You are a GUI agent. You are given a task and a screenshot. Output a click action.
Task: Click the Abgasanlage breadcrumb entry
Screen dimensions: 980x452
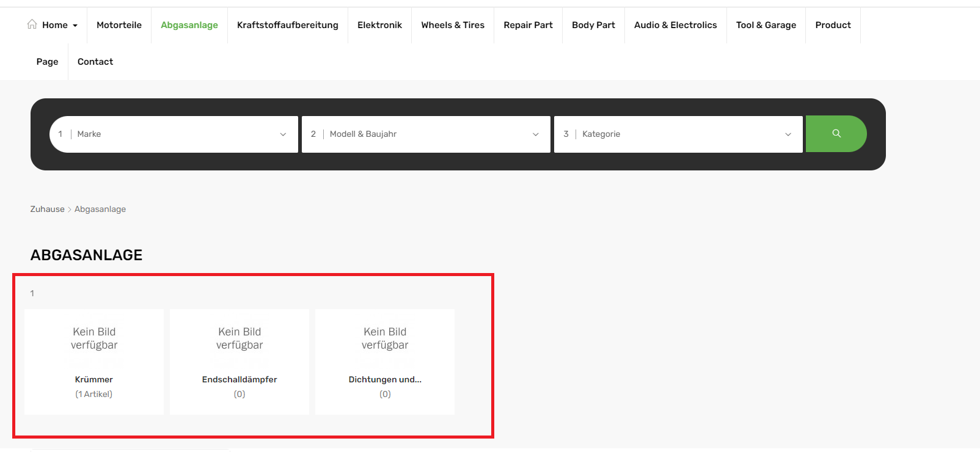[100, 209]
